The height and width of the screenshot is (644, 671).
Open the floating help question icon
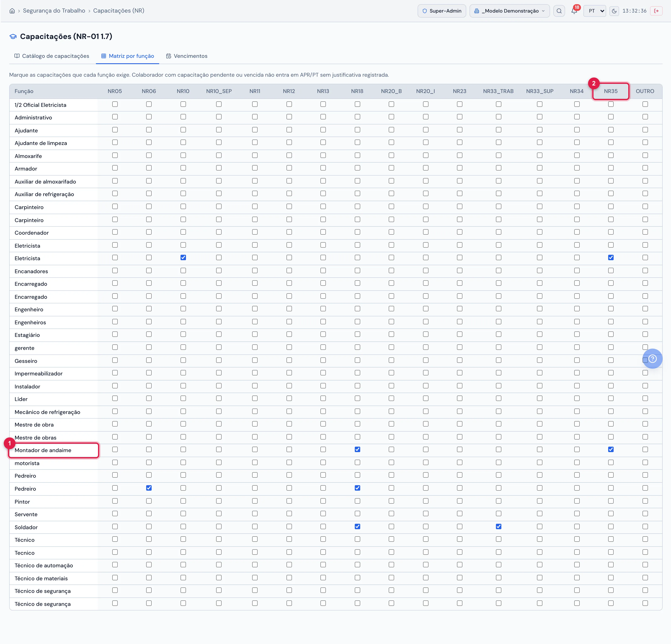653,359
